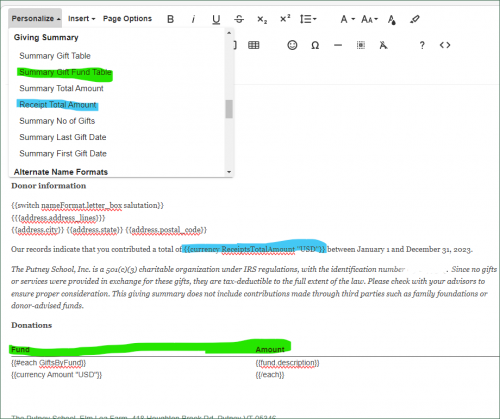Open Page Options
Viewport: 500px width, 419px height.
[x=127, y=19]
